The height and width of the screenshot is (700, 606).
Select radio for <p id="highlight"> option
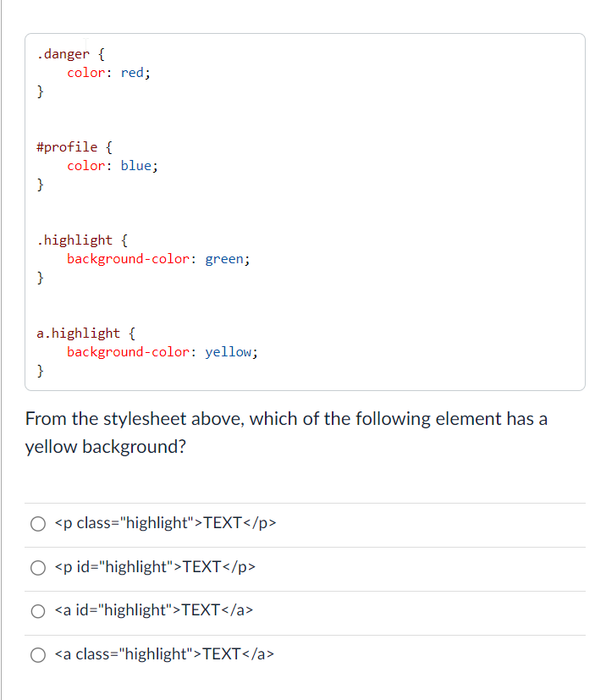[x=38, y=567]
